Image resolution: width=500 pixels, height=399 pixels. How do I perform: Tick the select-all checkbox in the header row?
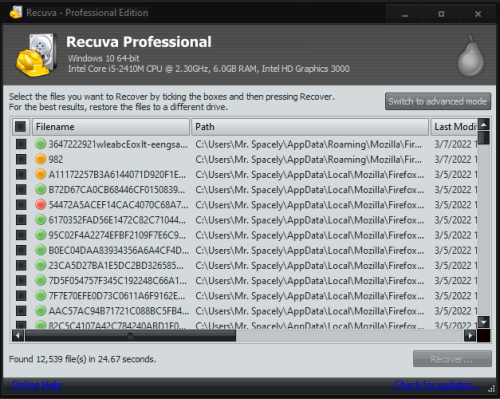[20, 127]
